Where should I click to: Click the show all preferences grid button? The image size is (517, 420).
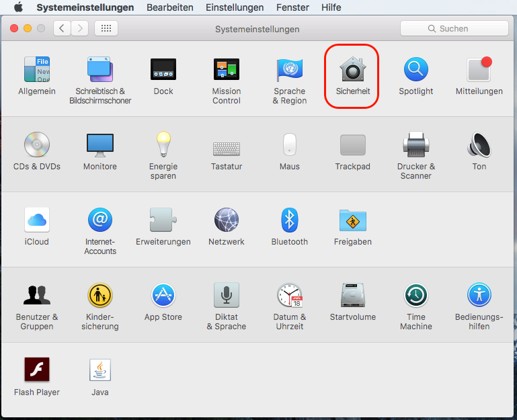pyautogui.click(x=106, y=29)
